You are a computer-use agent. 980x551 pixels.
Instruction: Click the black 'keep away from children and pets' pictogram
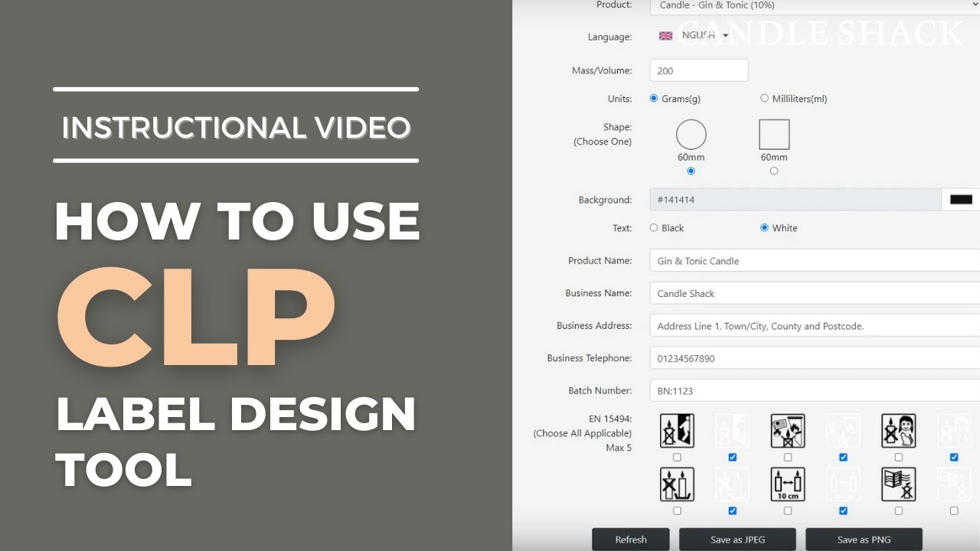[x=898, y=431]
